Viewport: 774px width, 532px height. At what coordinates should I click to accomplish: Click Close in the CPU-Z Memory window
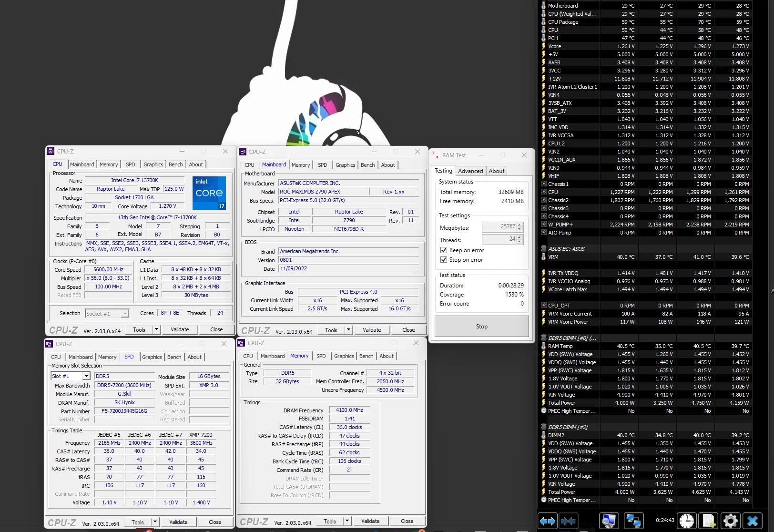(407, 521)
